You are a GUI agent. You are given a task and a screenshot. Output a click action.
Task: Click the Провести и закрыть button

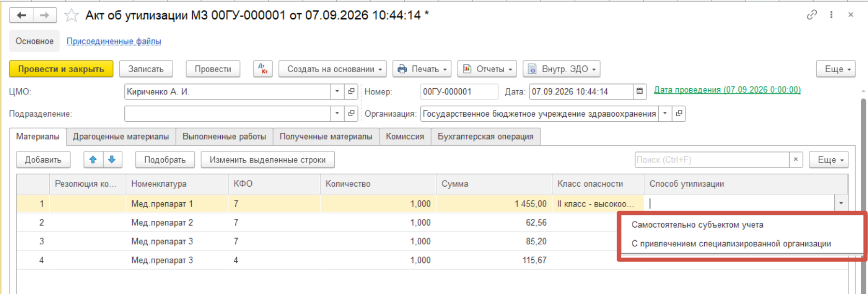[x=61, y=69]
